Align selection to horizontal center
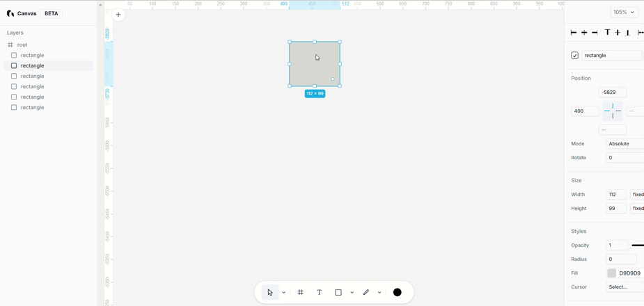Screen dimensions: 644x306 584,33
